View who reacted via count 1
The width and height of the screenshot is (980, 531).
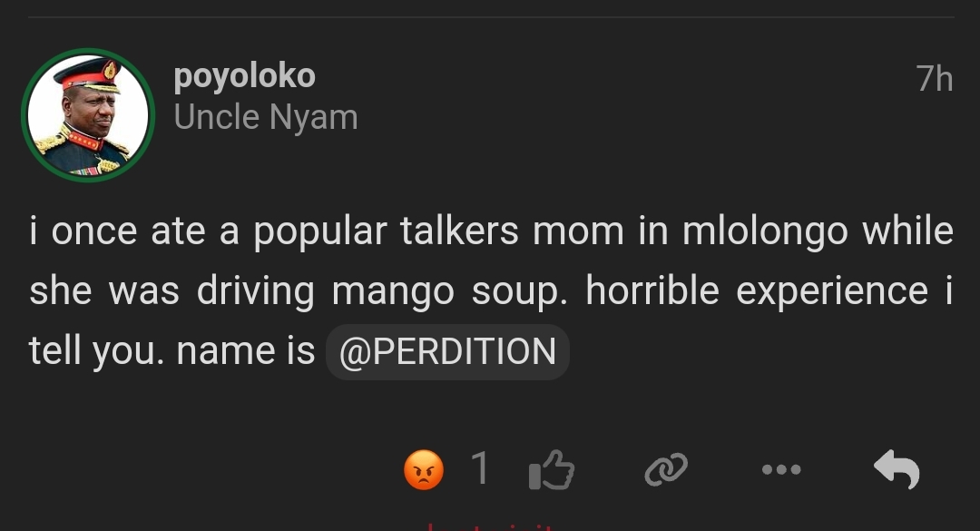point(480,469)
